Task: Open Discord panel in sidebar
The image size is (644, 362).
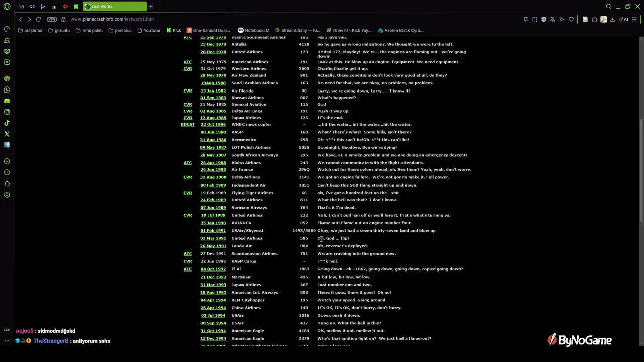Action: pyautogui.click(x=7, y=101)
